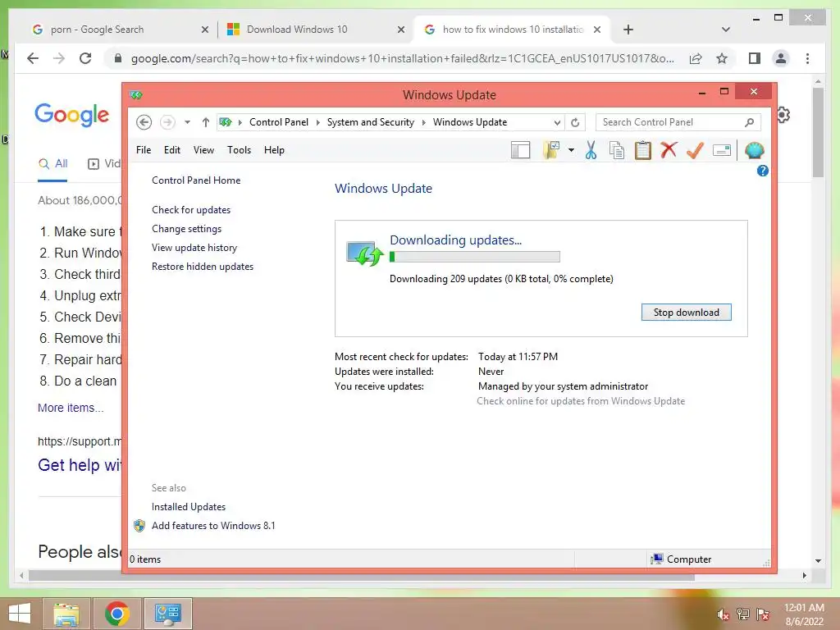Click the muted volume tray icon

[724, 614]
